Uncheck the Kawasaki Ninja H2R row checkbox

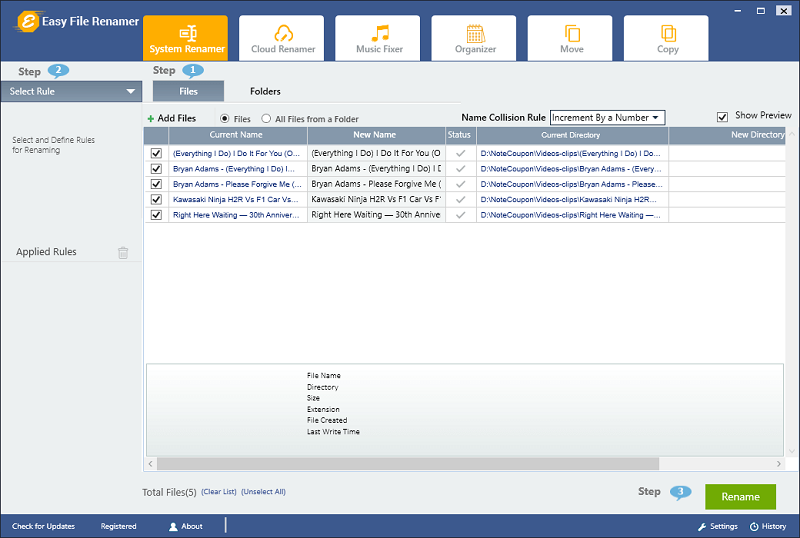[156, 199]
